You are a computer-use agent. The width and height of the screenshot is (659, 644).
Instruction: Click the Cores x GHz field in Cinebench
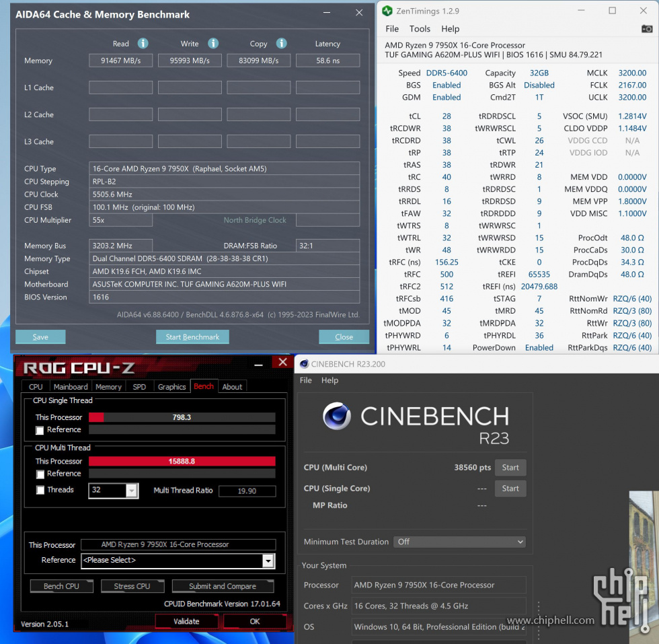point(438,606)
